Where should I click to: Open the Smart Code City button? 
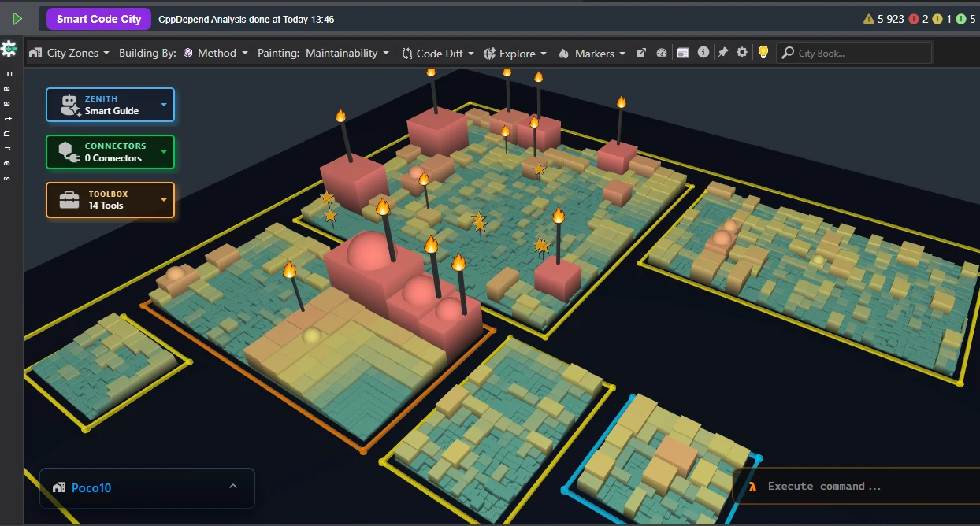pos(99,19)
